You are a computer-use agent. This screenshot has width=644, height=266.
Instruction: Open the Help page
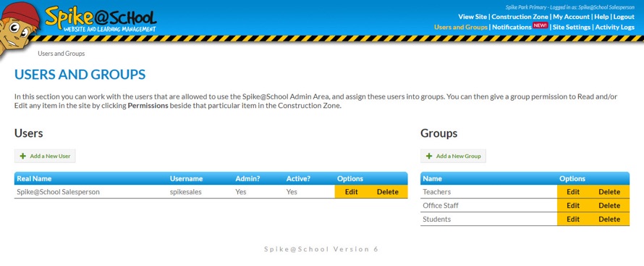pyautogui.click(x=601, y=17)
